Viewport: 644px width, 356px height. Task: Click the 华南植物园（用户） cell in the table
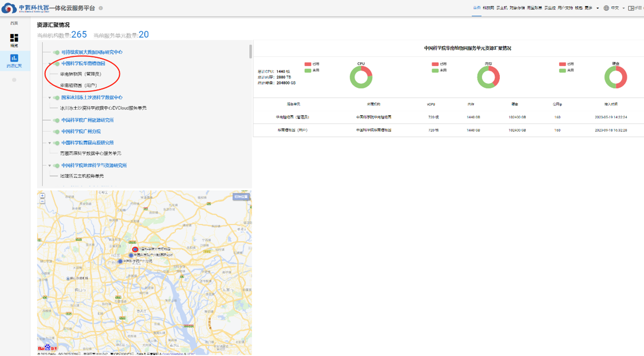point(292,130)
